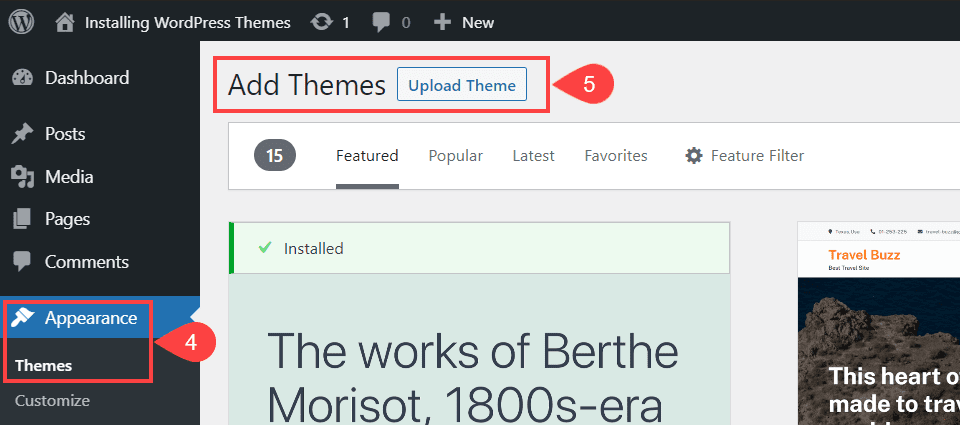Click the Posts pushpin icon

22,134
